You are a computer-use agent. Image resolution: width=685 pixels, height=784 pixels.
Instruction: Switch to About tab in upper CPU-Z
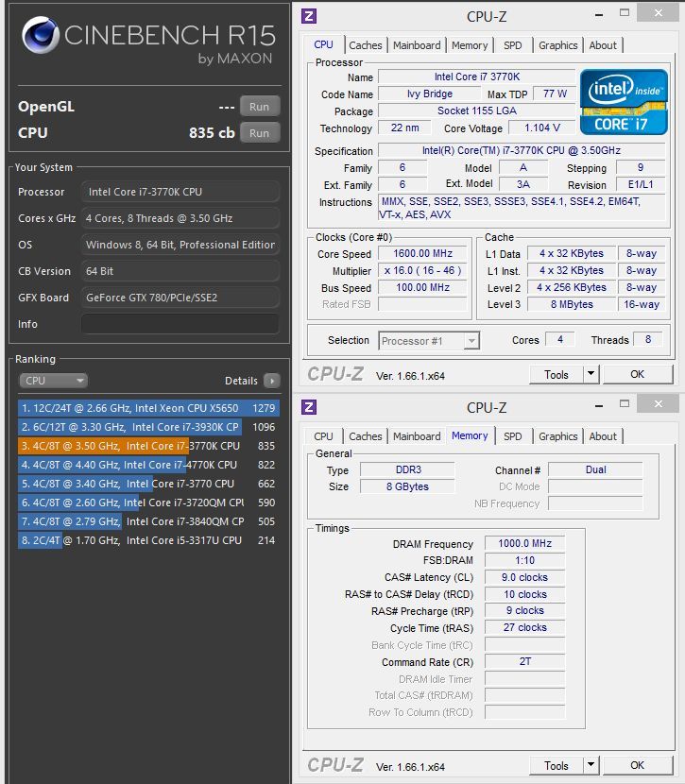603,45
